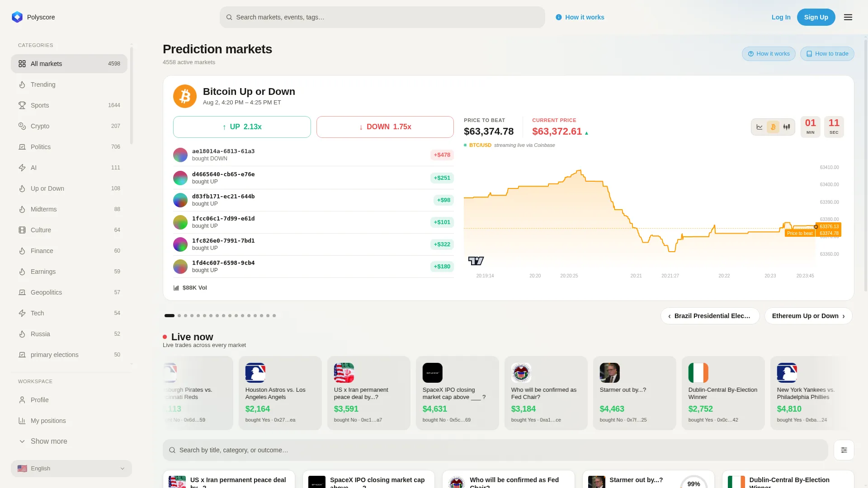Select the first active carousel indicator
This screenshot has width=868, height=488.
point(170,316)
